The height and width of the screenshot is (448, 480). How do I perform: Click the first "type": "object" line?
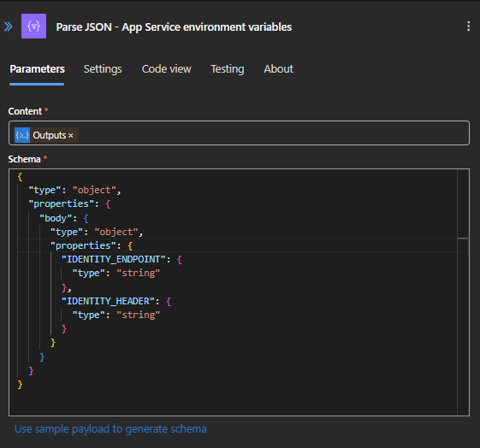click(75, 190)
